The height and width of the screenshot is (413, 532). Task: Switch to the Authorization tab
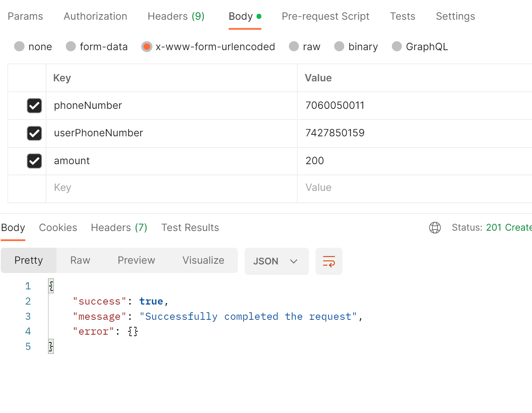point(95,16)
